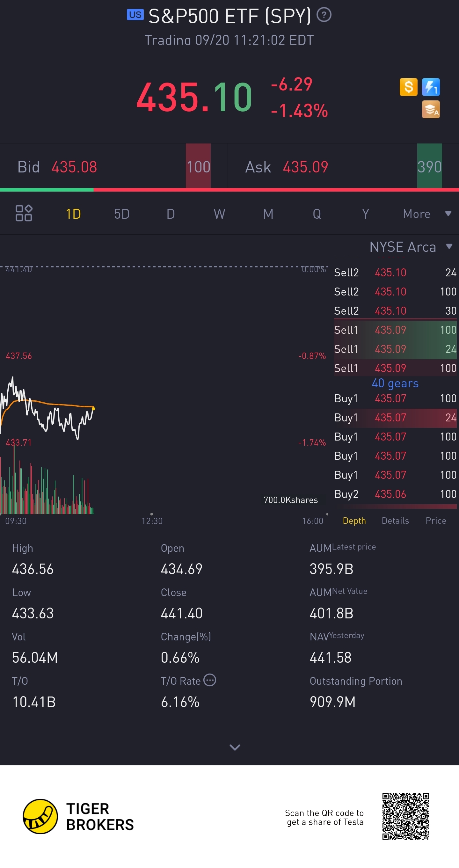Tap the T/O value 10.41B
The width and height of the screenshot is (459, 868).
(34, 702)
